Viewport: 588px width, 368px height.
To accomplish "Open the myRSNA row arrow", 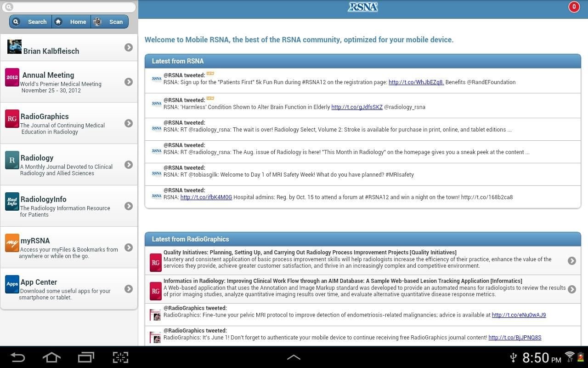I will pyautogui.click(x=129, y=247).
